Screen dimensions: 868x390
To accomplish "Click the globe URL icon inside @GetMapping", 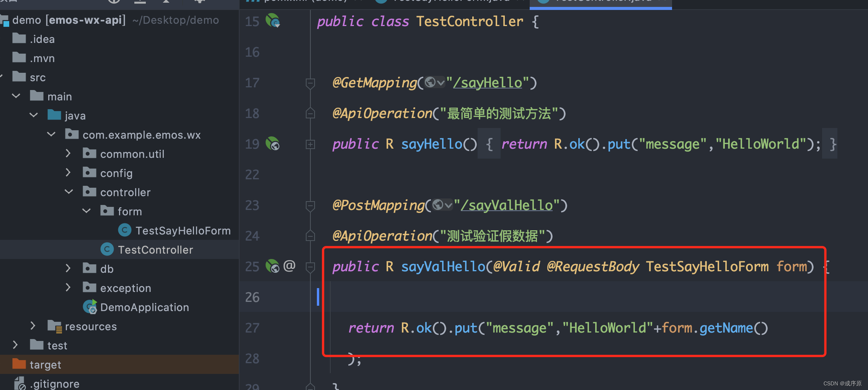I will point(431,82).
